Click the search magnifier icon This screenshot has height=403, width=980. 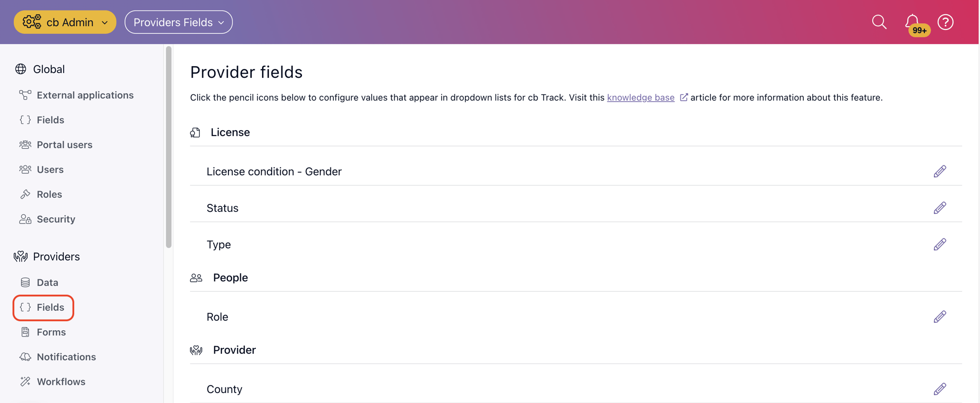(879, 22)
